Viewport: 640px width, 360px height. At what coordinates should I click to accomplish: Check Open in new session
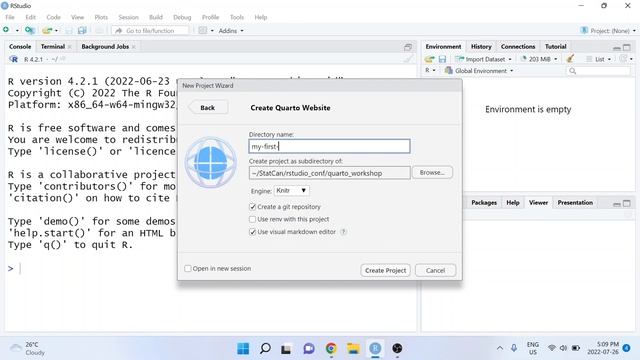point(188,269)
